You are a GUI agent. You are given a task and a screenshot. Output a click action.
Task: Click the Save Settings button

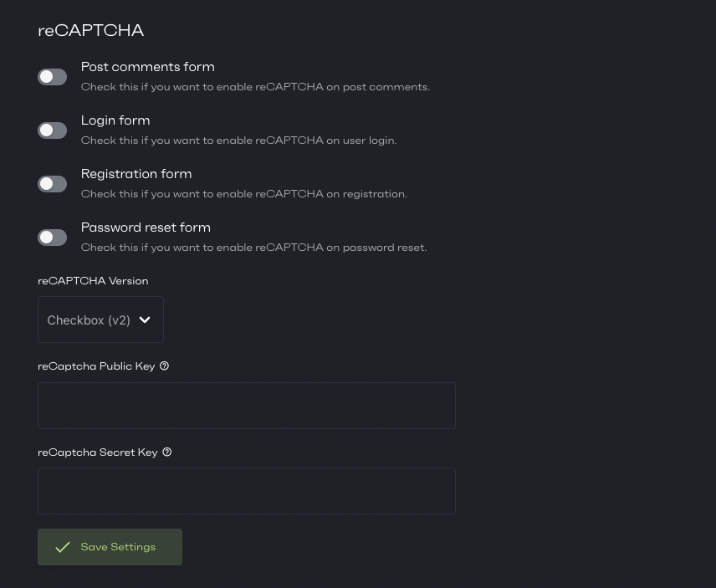[110, 547]
